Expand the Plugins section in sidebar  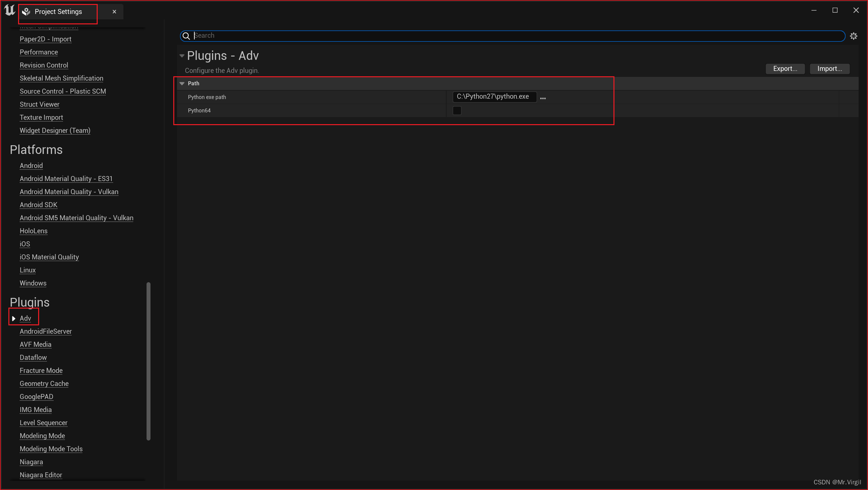coord(30,302)
